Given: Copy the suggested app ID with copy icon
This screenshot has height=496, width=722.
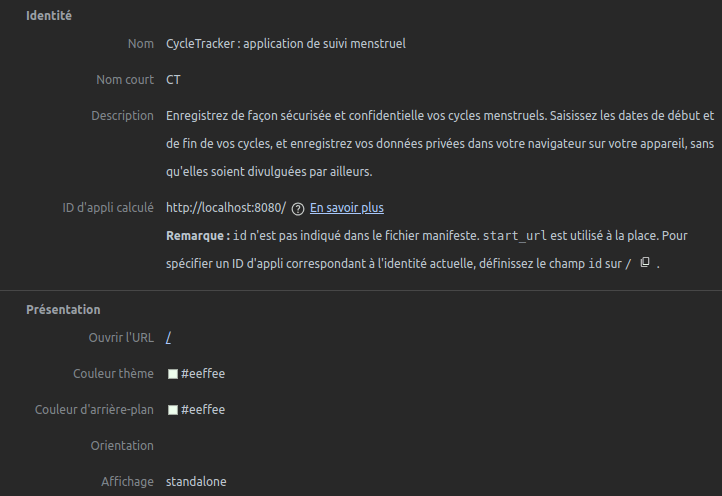Looking at the screenshot, I should [645, 262].
